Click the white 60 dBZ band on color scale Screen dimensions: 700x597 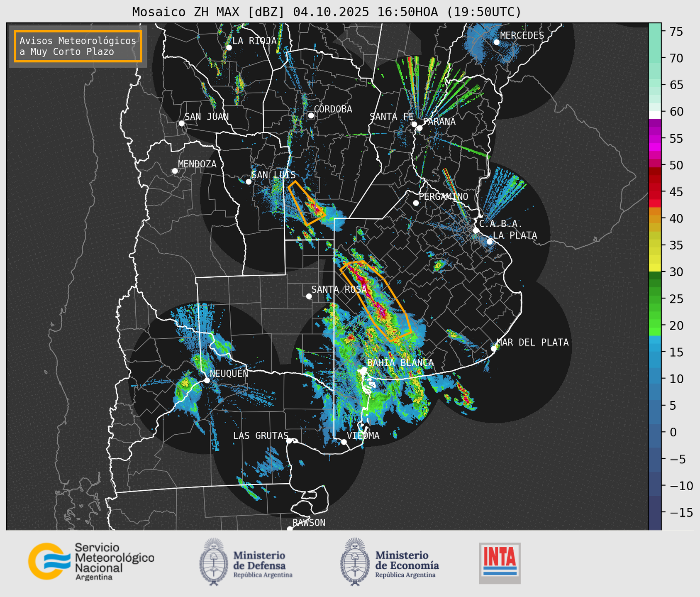pos(655,115)
